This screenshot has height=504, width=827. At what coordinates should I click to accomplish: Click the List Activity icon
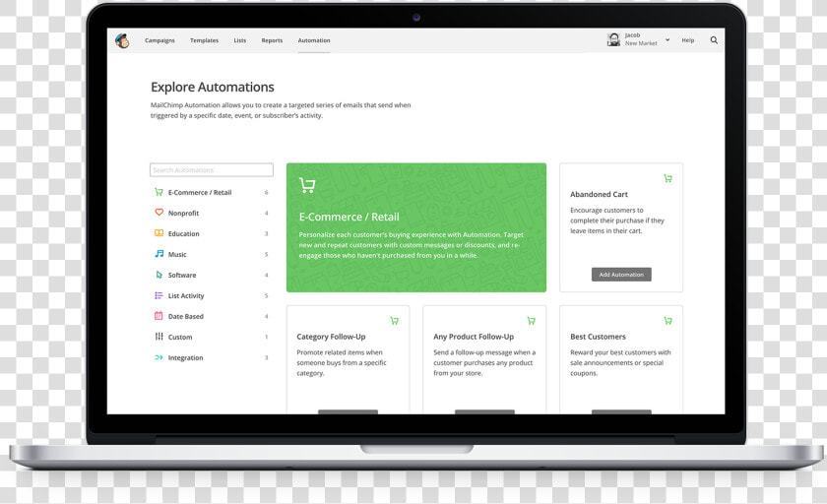pyautogui.click(x=159, y=295)
